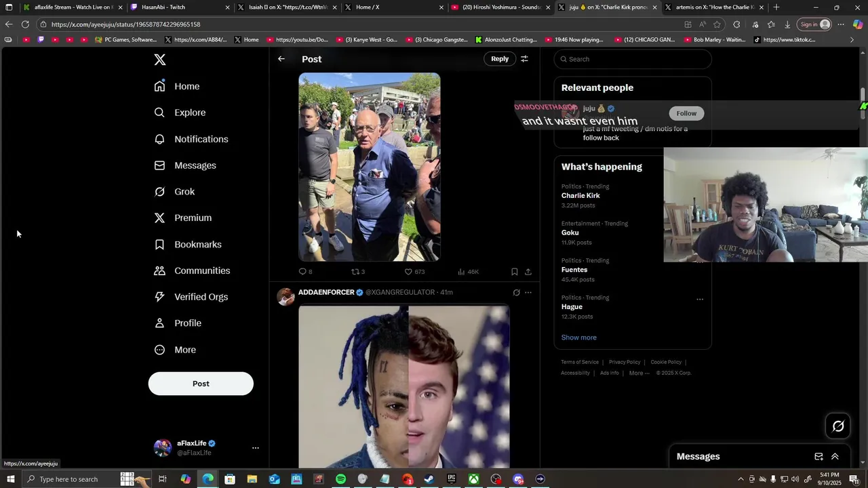This screenshot has height=488, width=868.
Task: Open Bookmarks in X sidebar
Action: click(188, 244)
